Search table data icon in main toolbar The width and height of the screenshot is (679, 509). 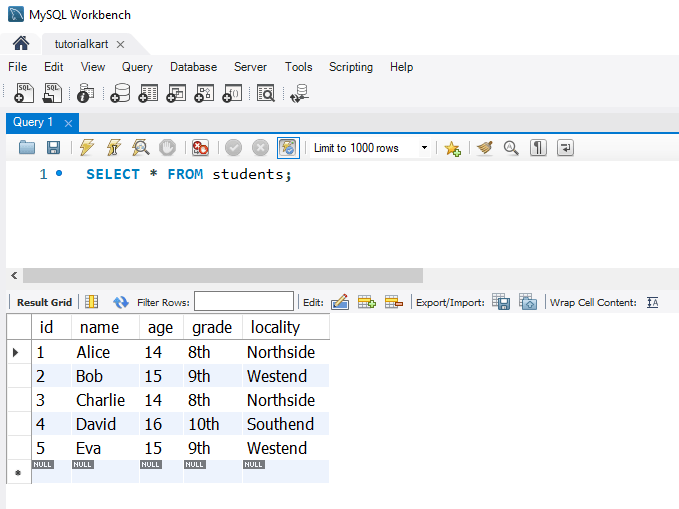coord(265,93)
